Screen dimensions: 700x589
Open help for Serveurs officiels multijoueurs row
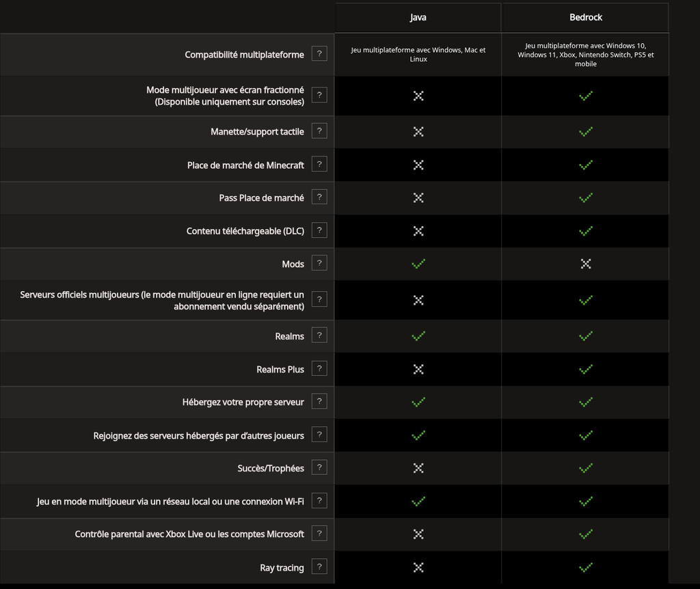pos(319,299)
